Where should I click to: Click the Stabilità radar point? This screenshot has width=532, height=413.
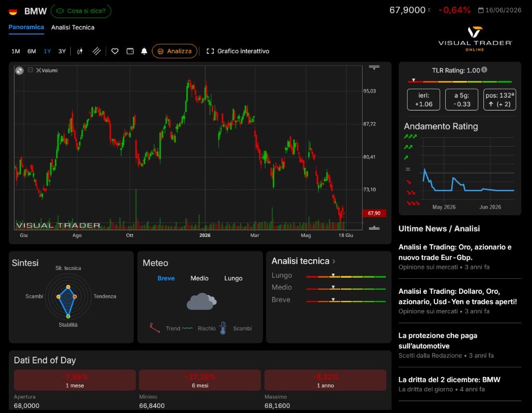[68, 316]
